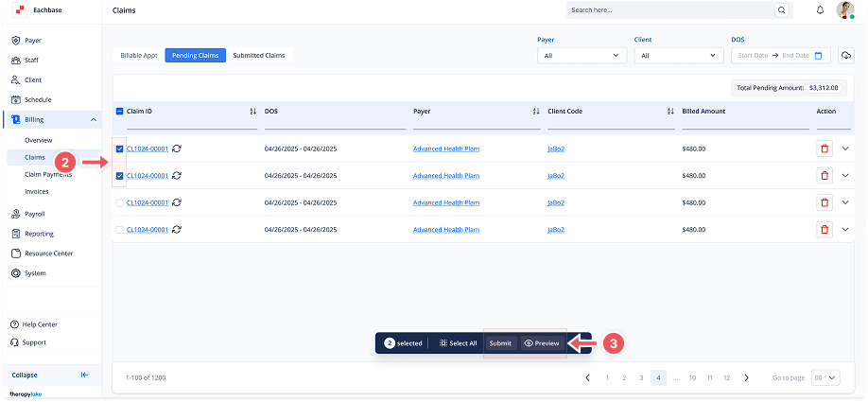Viewport: 868px width, 402px height.
Task: Uncheck the first claim row checkbox
Action: (x=119, y=149)
